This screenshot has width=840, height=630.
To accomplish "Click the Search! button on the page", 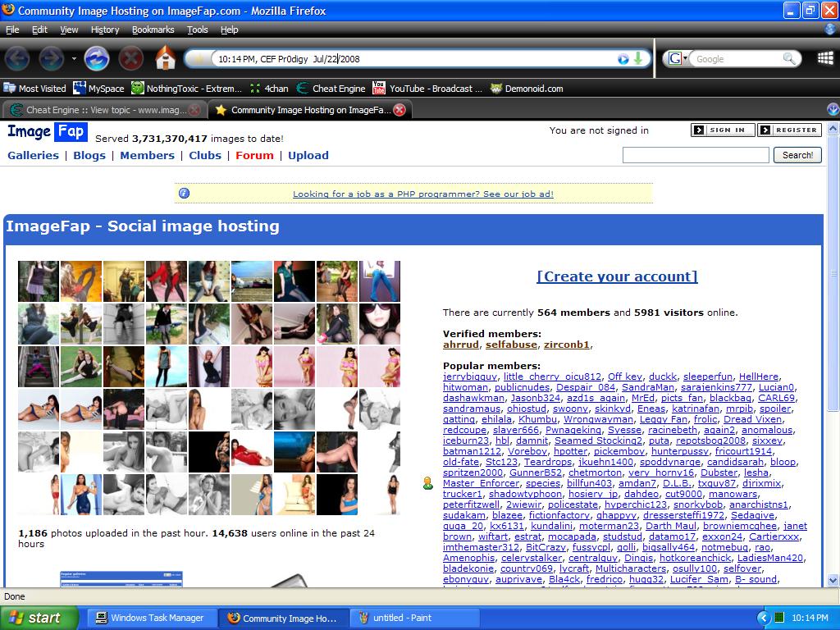I will click(x=797, y=155).
